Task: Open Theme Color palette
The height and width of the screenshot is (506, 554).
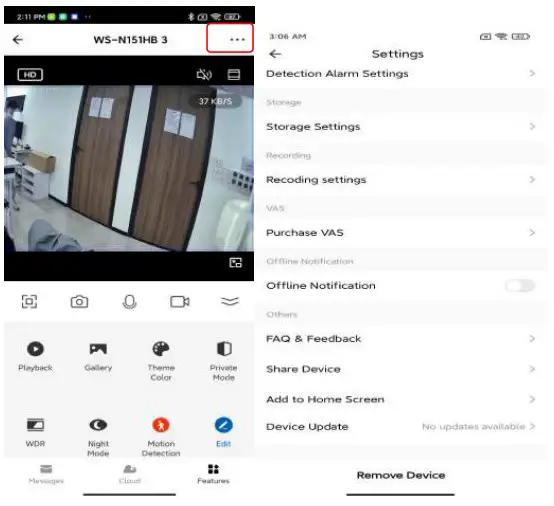Action: point(161,361)
